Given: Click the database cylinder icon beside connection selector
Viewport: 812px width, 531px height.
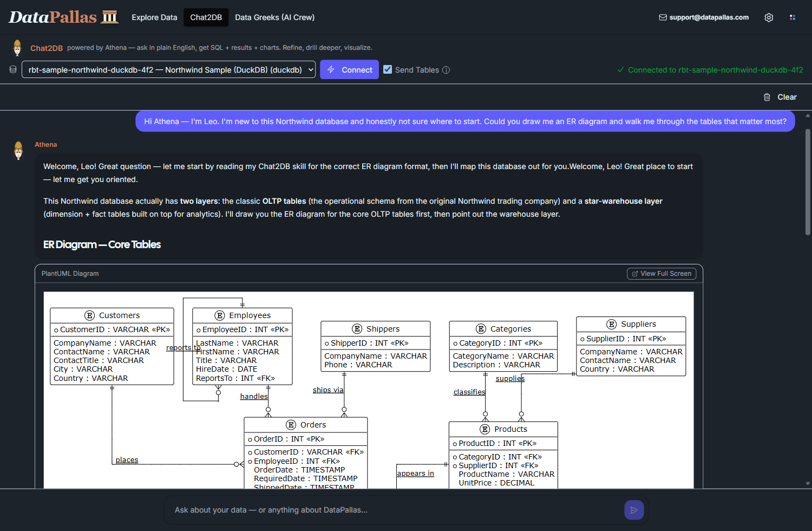Looking at the screenshot, I should 13,69.
